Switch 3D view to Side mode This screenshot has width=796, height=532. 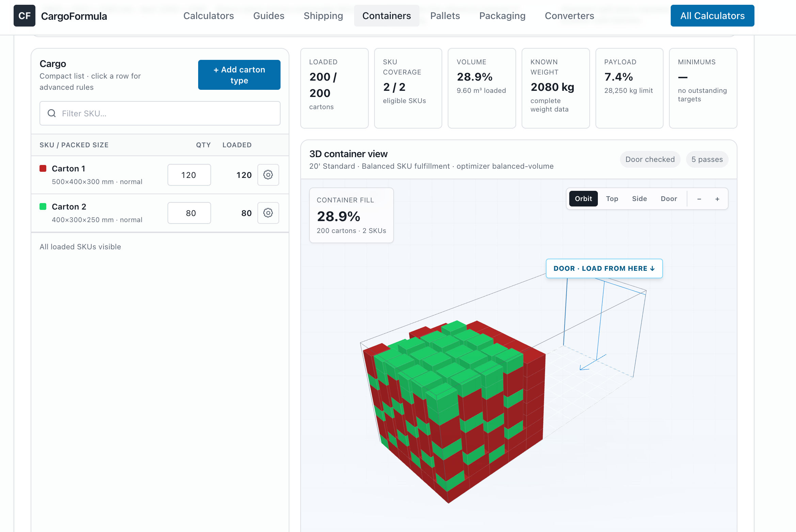click(x=639, y=199)
